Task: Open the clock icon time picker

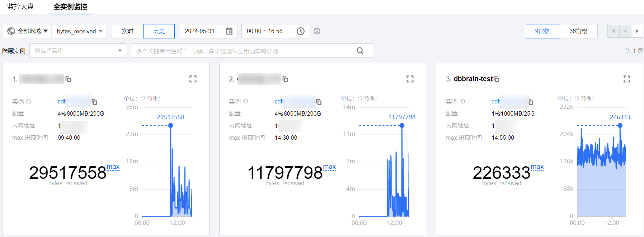Action: tap(301, 31)
